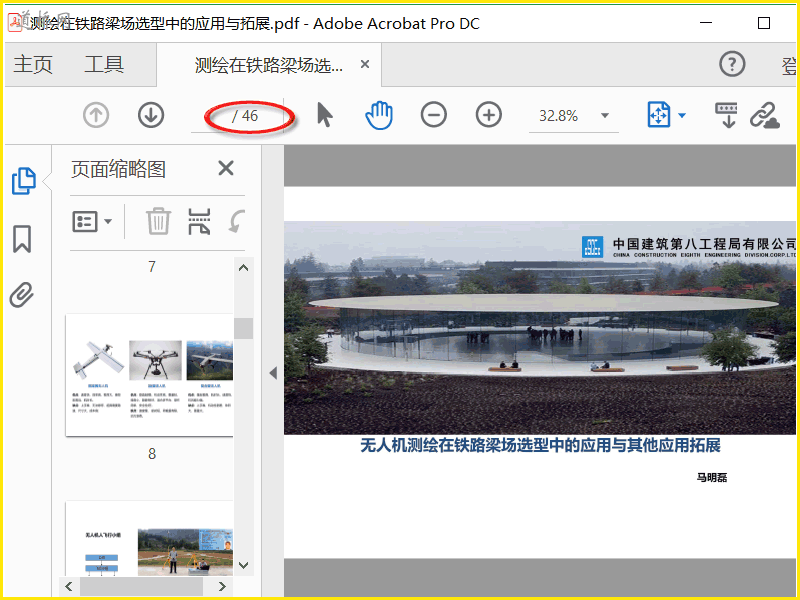800x600 pixels.
Task: Click the scrolling mode toolbar icon
Action: (727, 115)
